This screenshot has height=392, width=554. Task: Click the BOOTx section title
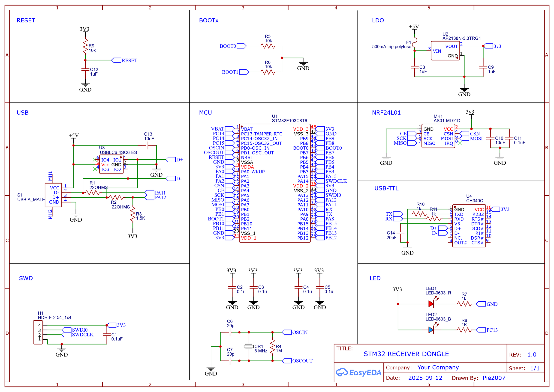coord(209,21)
